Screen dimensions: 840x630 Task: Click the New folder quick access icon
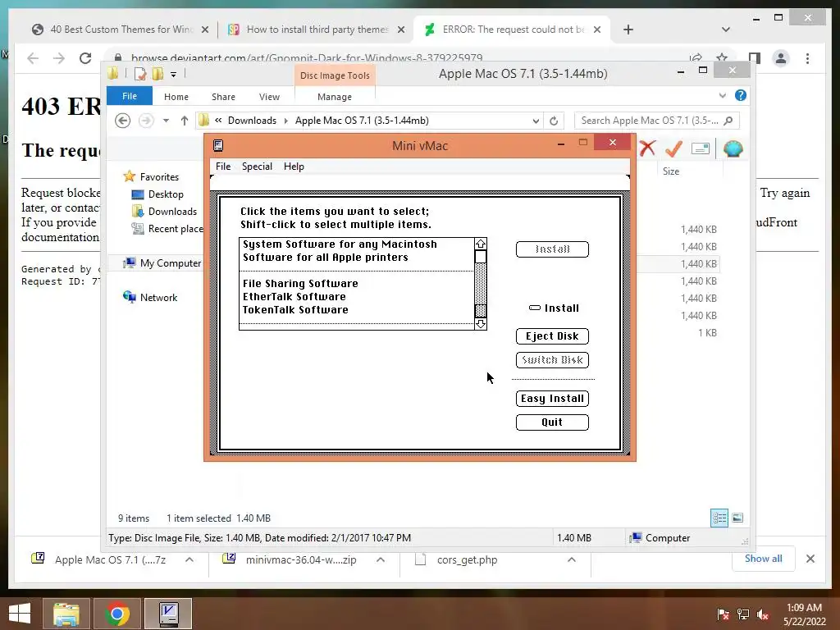(157, 74)
